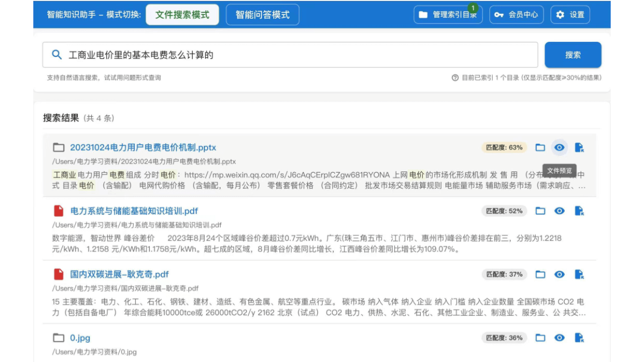Preview the 0.jpg file with eye icon
The height and width of the screenshot is (362, 644).
tap(560, 338)
